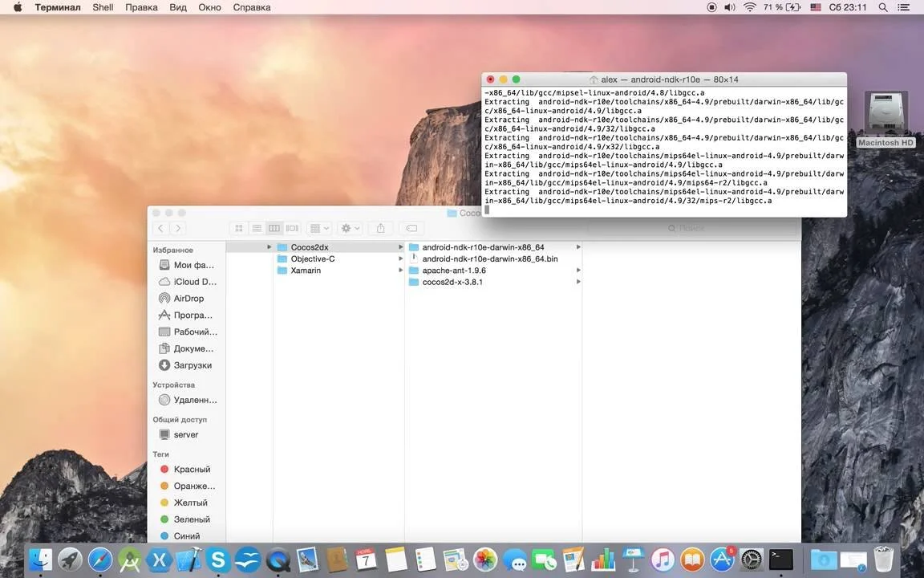The height and width of the screenshot is (578, 924).
Task: Open the Finder action gear menu
Action: 350,228
